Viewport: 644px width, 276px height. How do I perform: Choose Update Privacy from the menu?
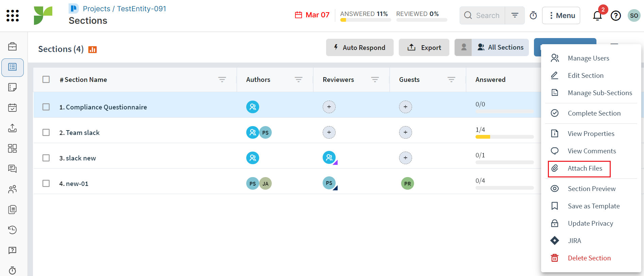tap(591, 223)
